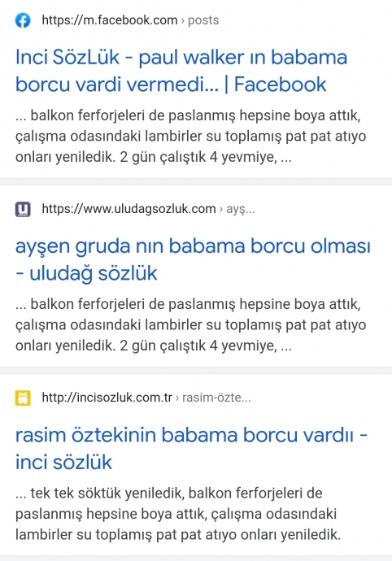Open the www.uludagsozluk.com URL text
This screenshot has height=561, width=392.
128,209
